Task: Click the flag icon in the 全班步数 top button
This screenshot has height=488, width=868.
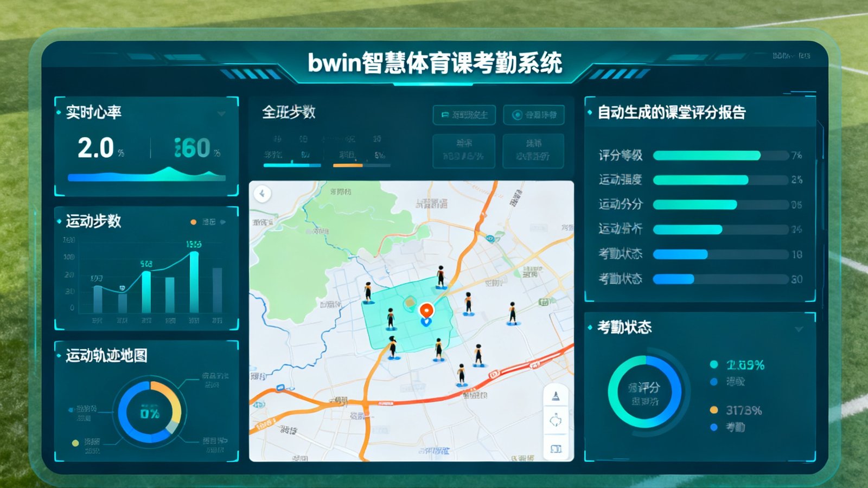Action: point(445,115)
